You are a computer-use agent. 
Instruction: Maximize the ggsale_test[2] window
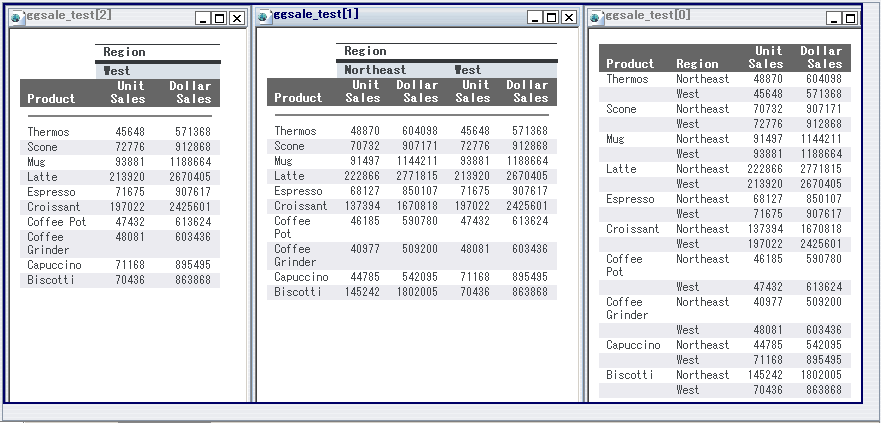coord(220,19)
